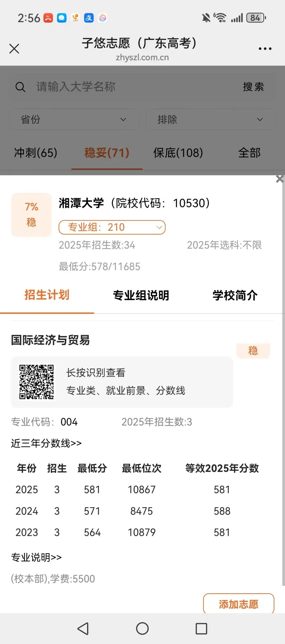
Task: Expand the 排除 exclusion dropdown
Action: pos(211,119)
